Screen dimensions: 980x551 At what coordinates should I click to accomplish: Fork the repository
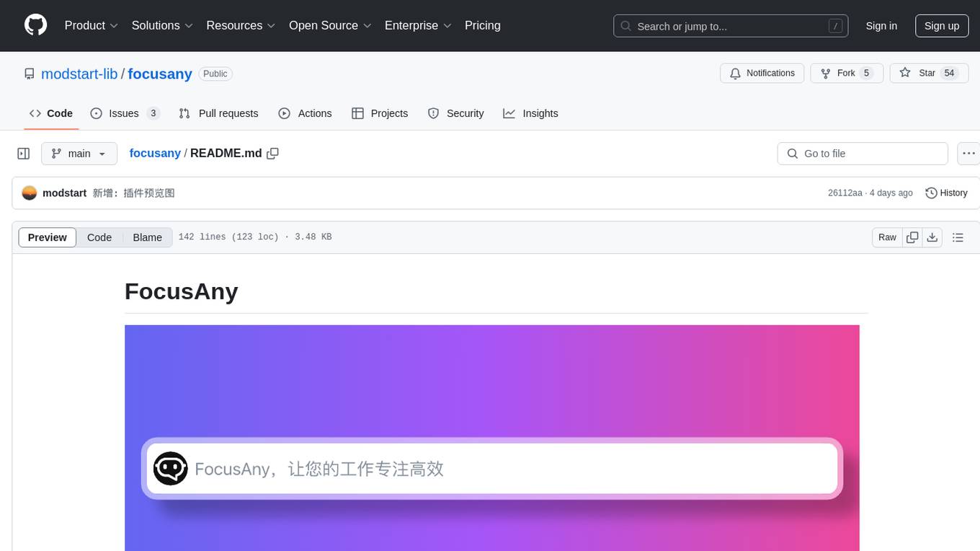847,74
